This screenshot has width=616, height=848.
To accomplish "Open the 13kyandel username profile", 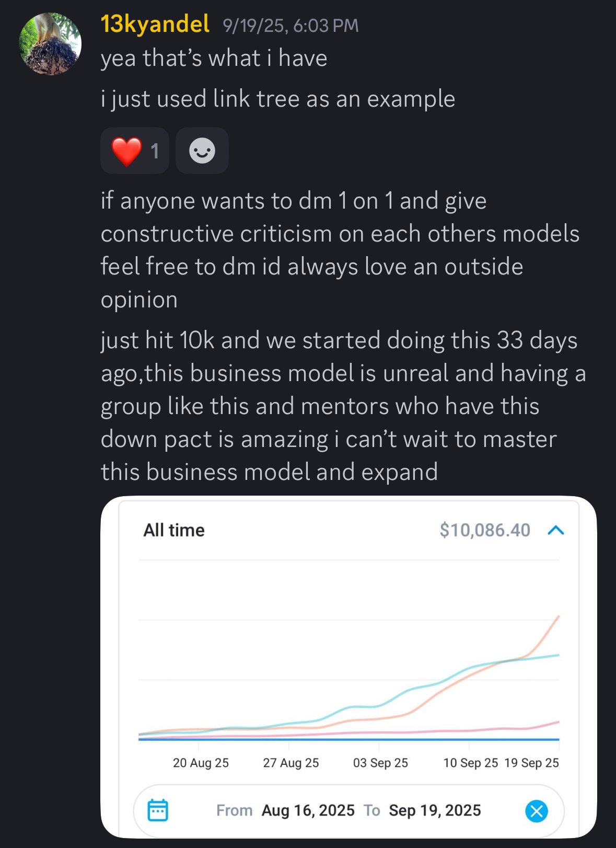I will [x=155, y=24].
